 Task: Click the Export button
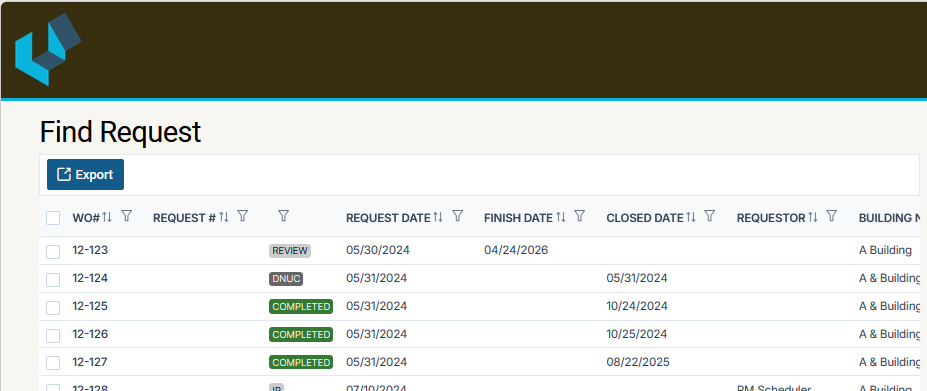(86, 175)
